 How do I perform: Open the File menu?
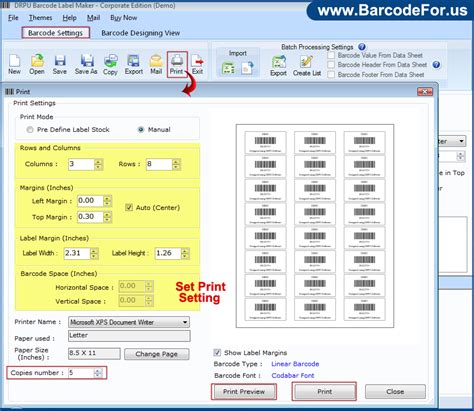click(13, 18)
